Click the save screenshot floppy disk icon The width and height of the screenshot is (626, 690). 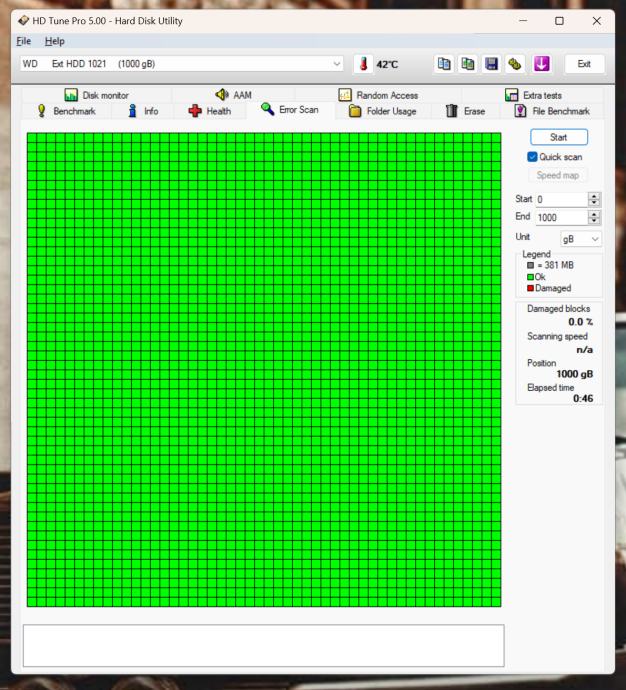pos(491,64)
